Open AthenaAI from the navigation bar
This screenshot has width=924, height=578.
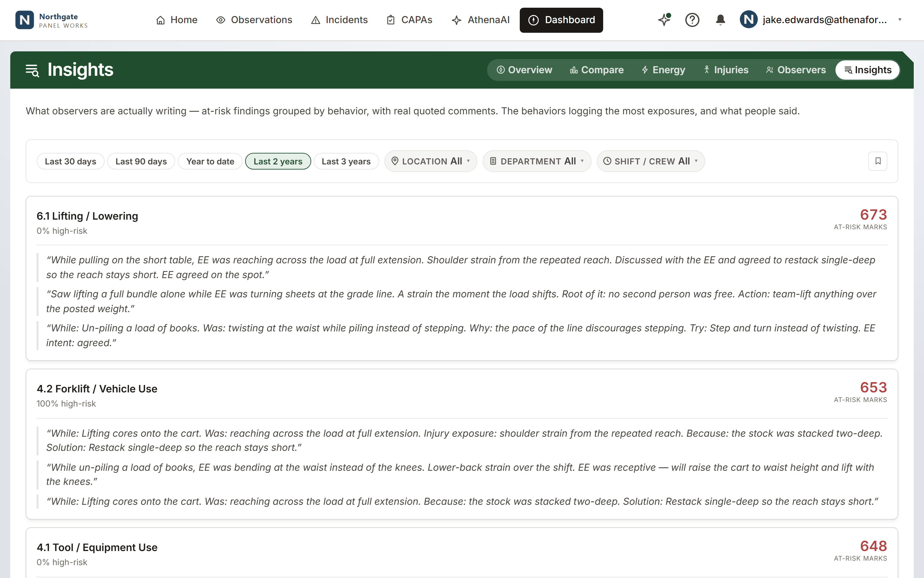click(480, 20)
